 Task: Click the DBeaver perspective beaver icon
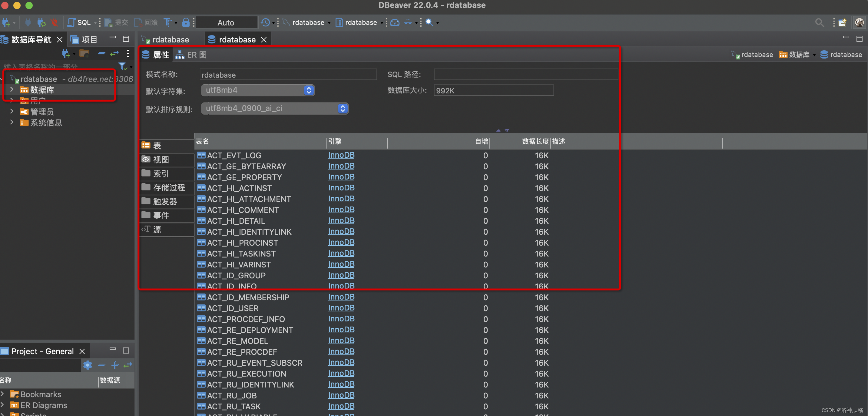click(x=859, y=23)
